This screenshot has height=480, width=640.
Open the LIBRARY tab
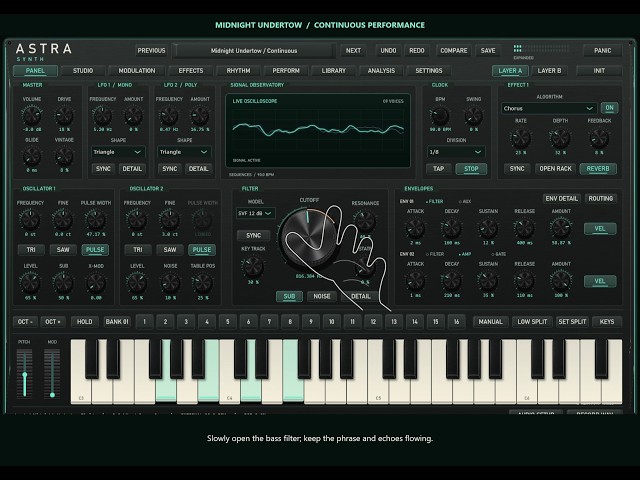[x=333, y=71]
